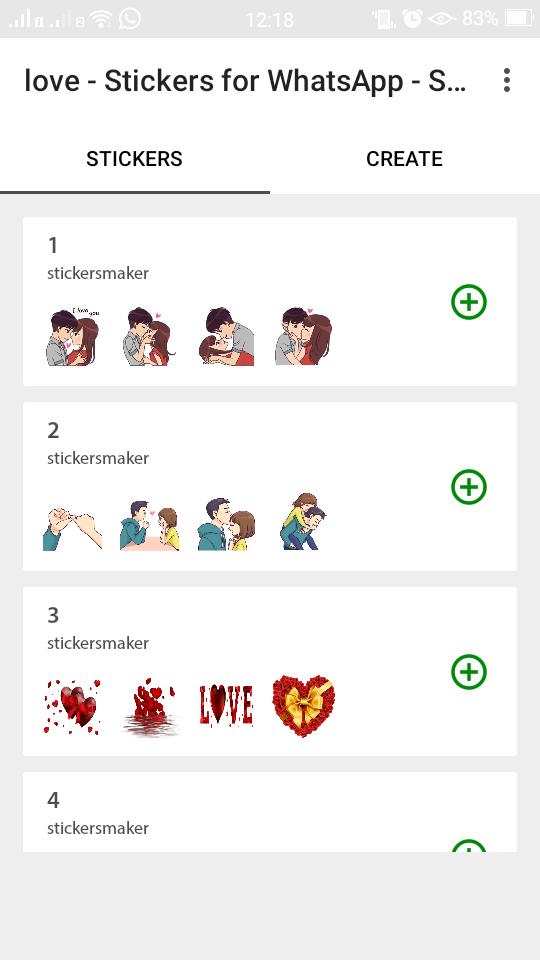Image resolution: width=540 pixels, height=960 pixels.
Task: Select the hearts reflecting on water sticker
Action: point(150,706)
